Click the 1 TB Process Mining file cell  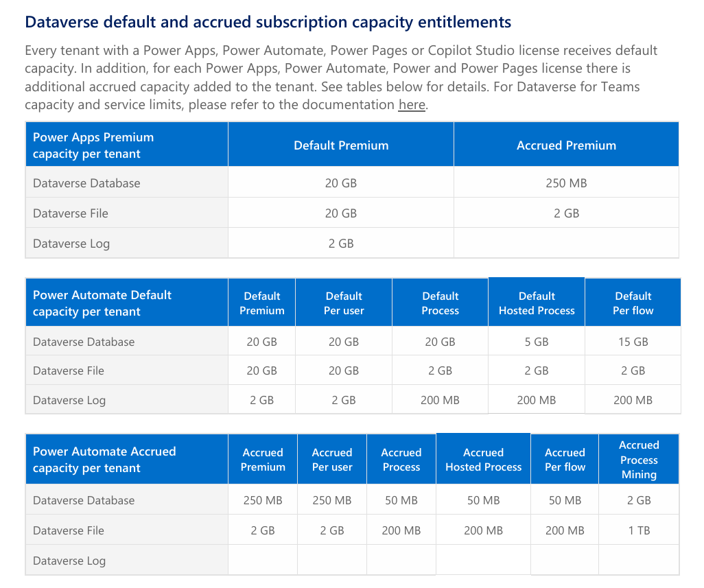coord(639,530)
